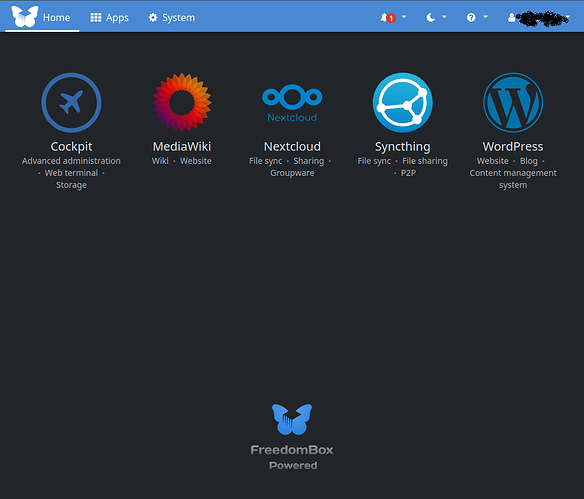Click the MediaWiki app title
The image size is (584, 499).
pyautogui.click(x=182, y=146)
